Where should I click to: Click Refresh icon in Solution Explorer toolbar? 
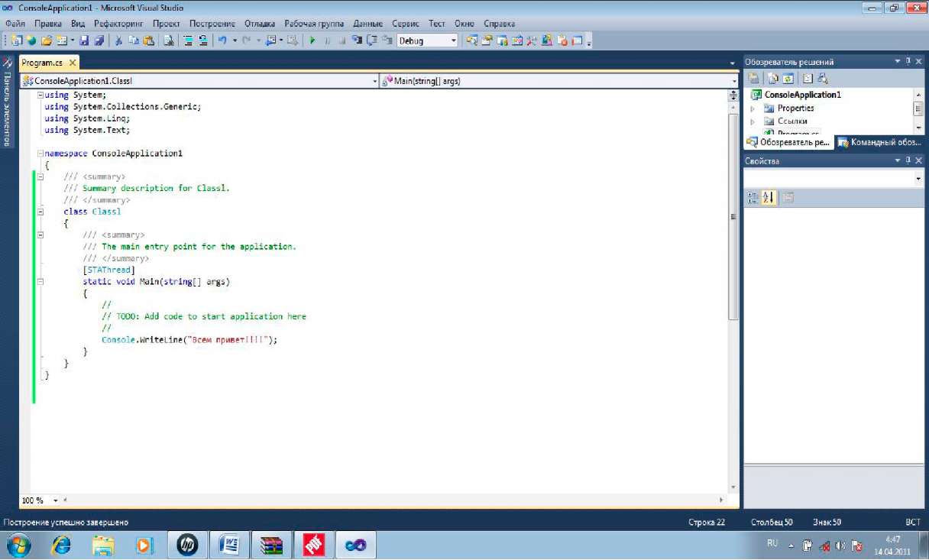tap(788, 78)
